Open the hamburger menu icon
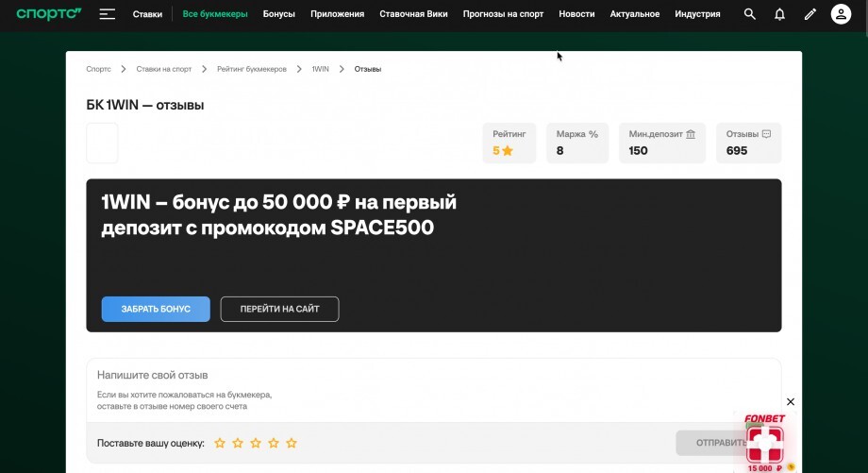 click(x=108, y=14)
